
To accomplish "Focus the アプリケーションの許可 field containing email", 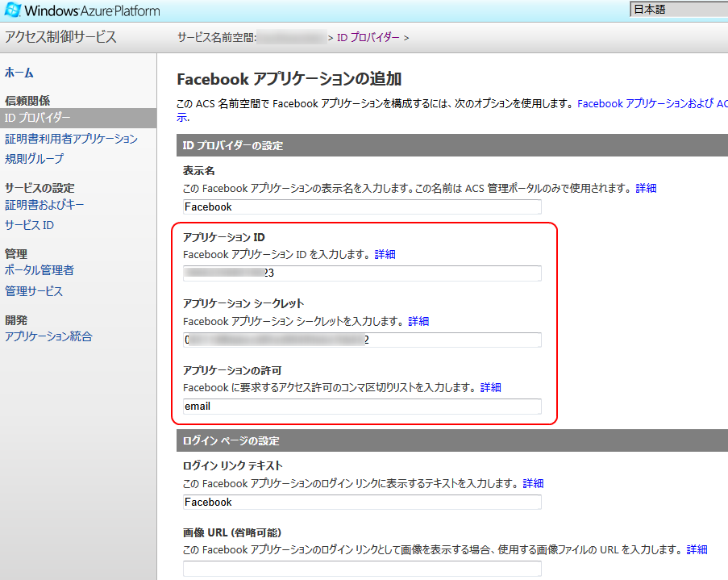I will [x=362, y=407].
